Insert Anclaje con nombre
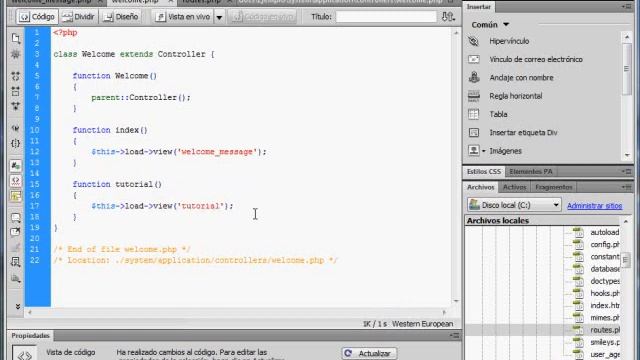This screenshot has width=640, height=360. (521, 78)
